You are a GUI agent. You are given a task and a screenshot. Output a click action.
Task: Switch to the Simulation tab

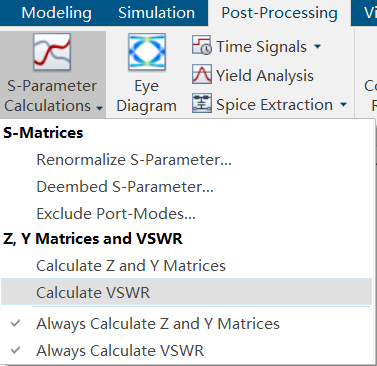coord(156,13)
